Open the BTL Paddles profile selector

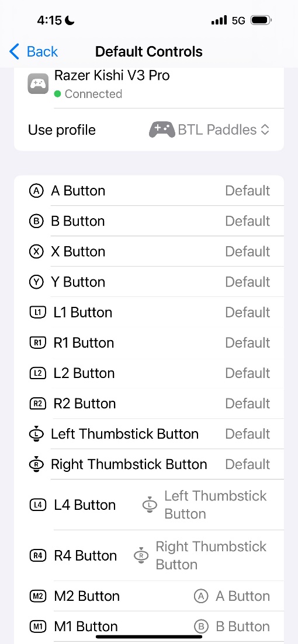[x=209, y=129]
